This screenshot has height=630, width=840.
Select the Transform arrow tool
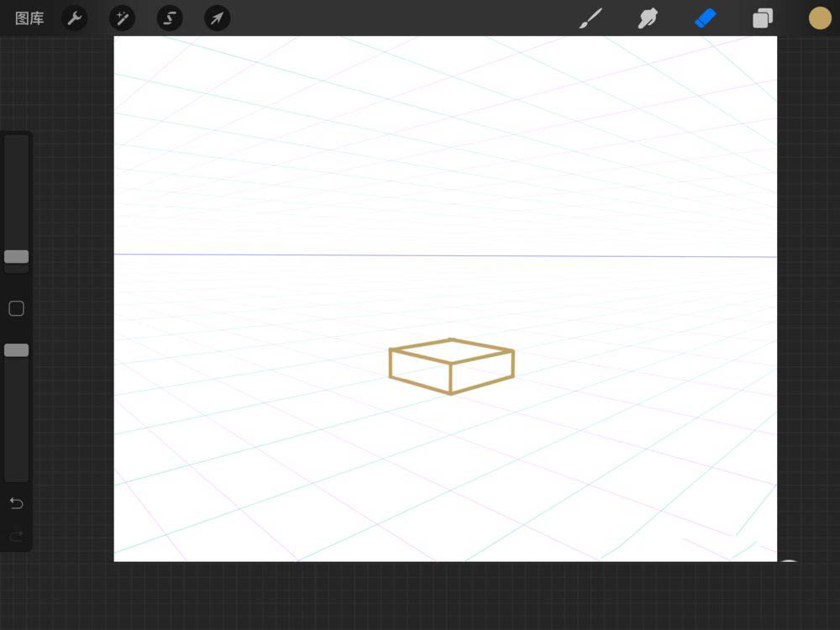coord(217,18)
